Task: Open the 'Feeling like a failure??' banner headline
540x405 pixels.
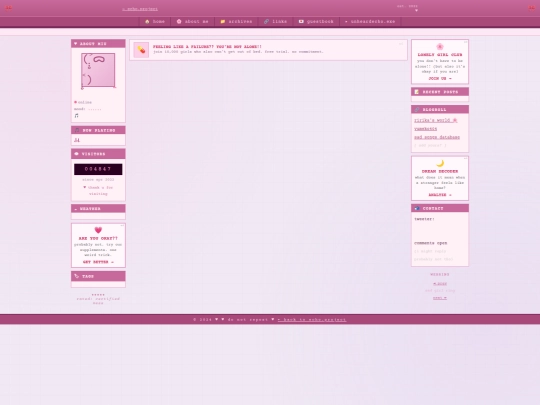Action: click(x=207, y=46)
